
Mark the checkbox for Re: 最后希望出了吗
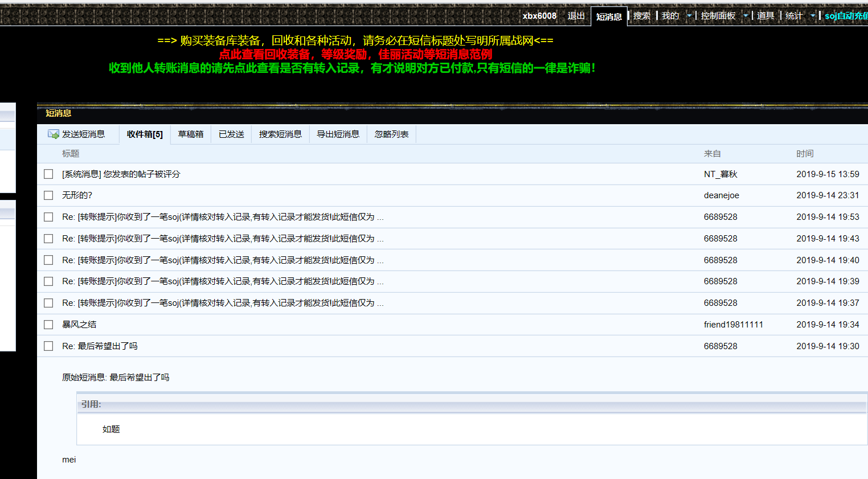pyautogui.click(x=48, y=346)
